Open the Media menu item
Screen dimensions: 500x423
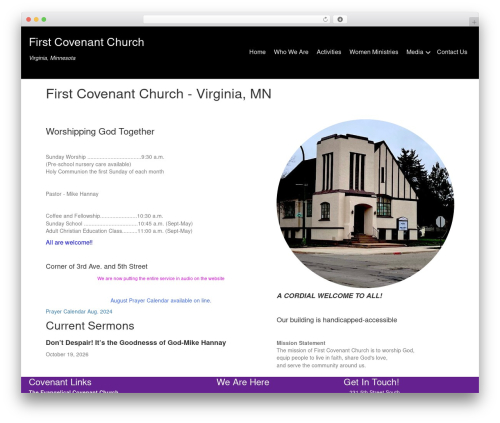tap(415, 52)
